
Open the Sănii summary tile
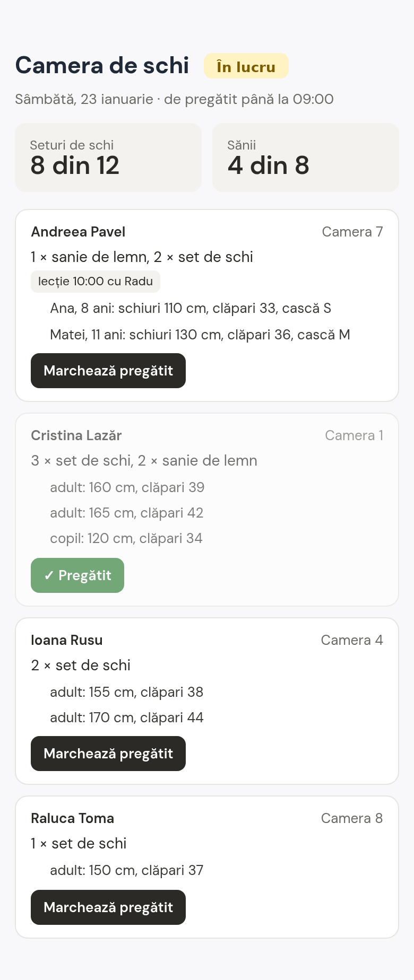pos(306,157)
